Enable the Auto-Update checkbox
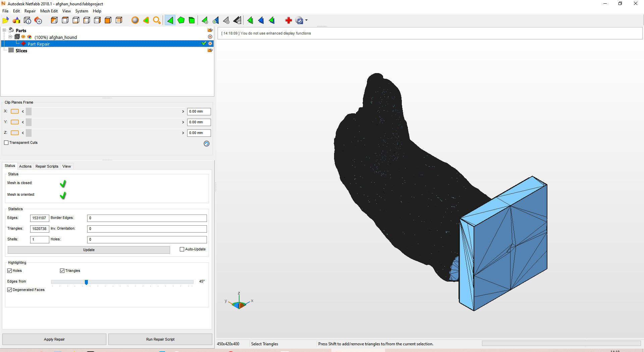Screen dimensions: 644x352 tap(182, 249)
